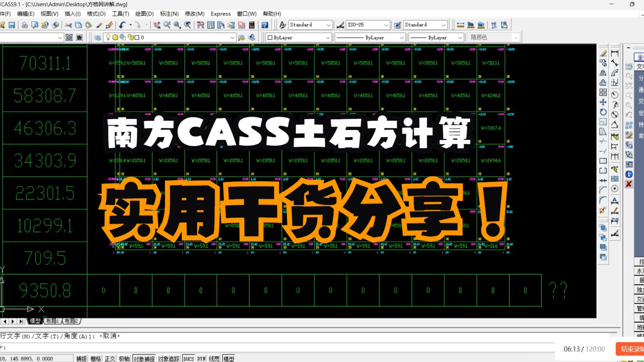The width and height of the screenshot is (644, 362).
Task: Click the Cut scissors icon
Action: (x=68, y=25)
